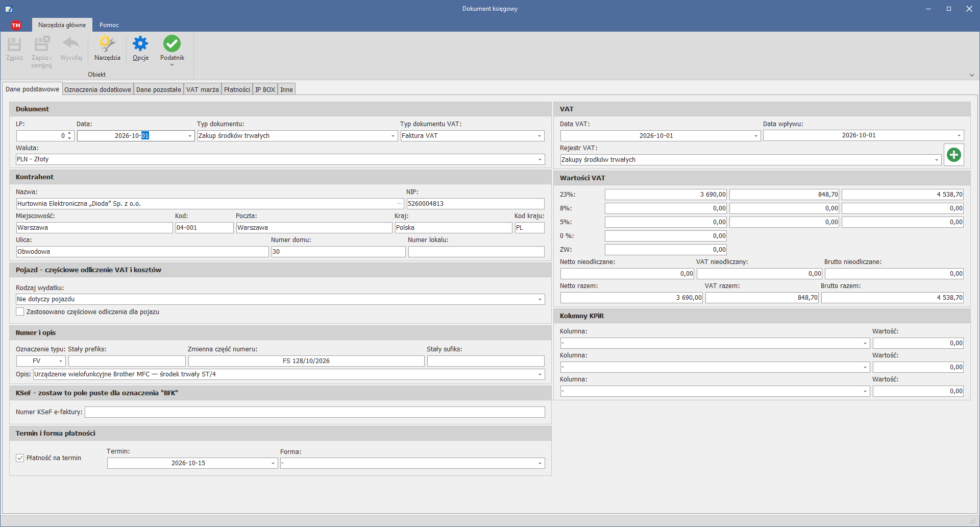Viewport: 980px width, 527px height.
Task: Open the VAT marża tab
Action: (202, 89)
